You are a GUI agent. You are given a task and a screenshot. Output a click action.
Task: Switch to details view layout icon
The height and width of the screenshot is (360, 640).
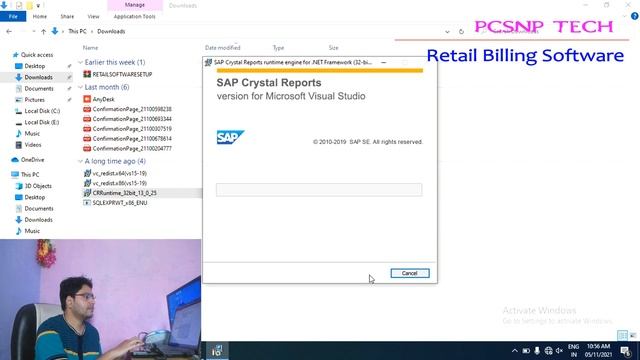tap(622, 336)
